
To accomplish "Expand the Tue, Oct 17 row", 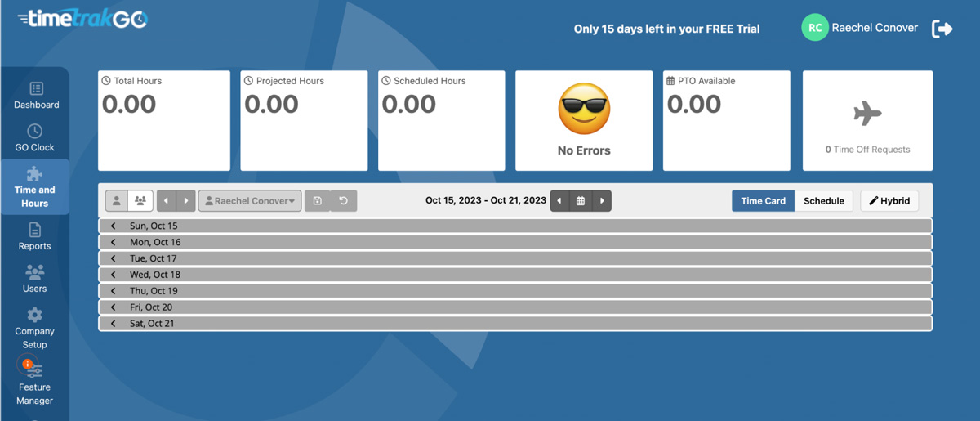I will coord(515,258).
